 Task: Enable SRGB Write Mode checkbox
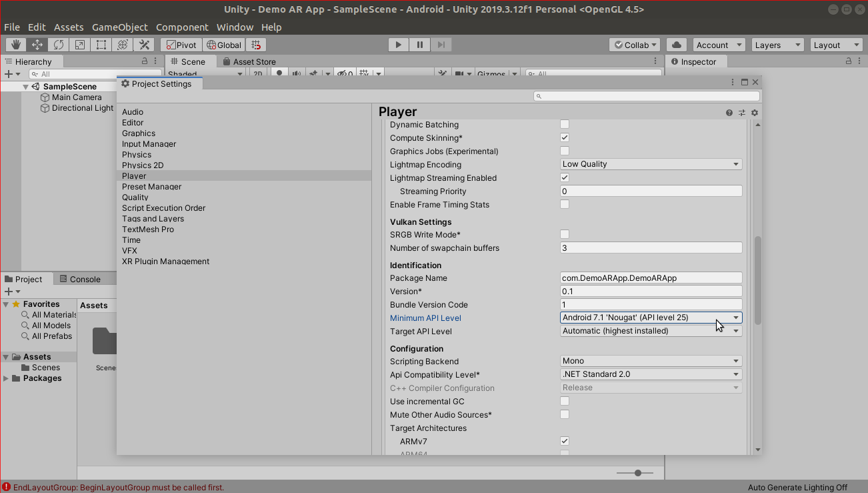click(x=565, y=234)
